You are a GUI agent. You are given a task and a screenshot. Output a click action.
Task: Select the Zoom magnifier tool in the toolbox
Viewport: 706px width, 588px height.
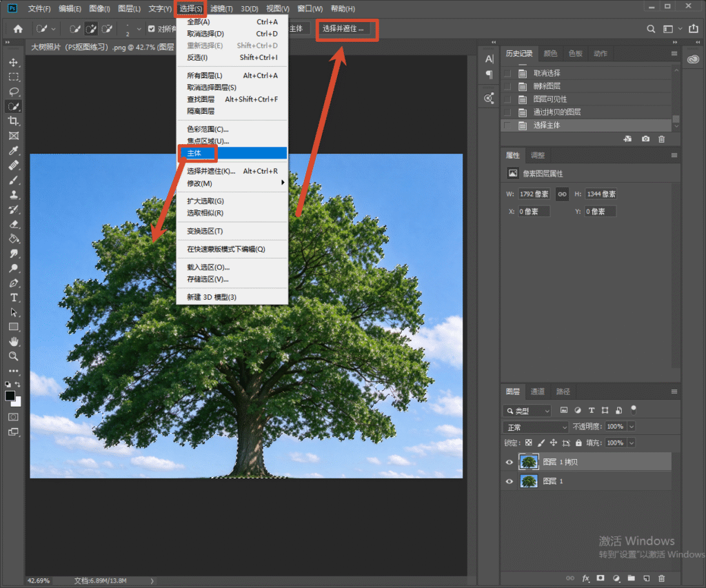tap(14, 356)
